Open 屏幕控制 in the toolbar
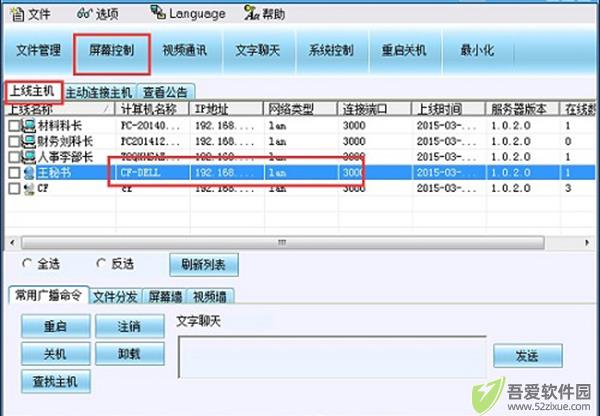Image resolution: width=600 pixels, height=416 pixels. pos(112,51)
